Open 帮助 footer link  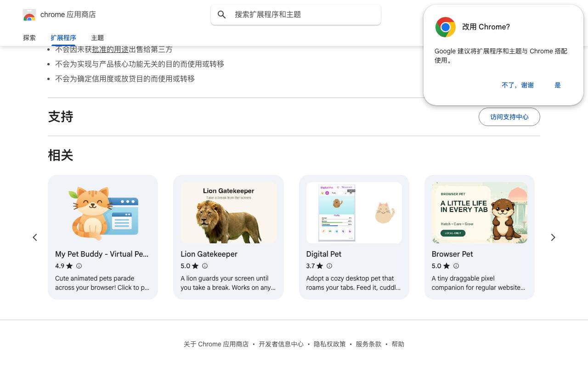tap(398, 344)
